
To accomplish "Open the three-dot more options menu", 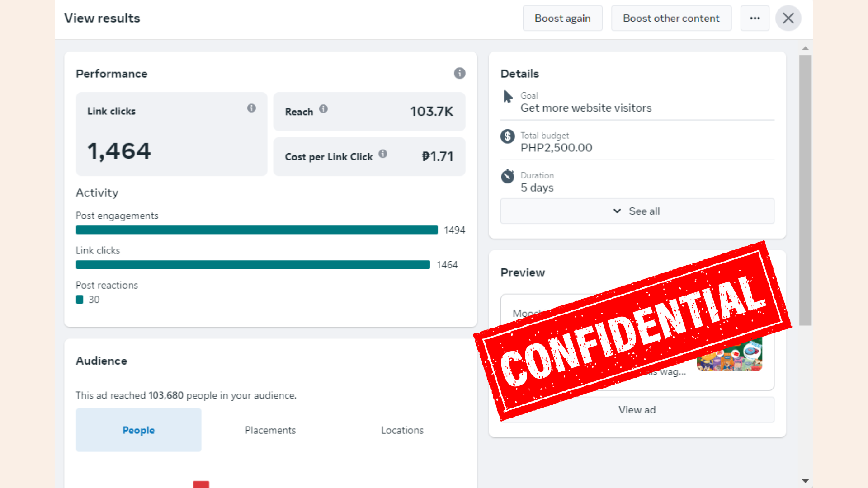I will (x=755, y=18).
